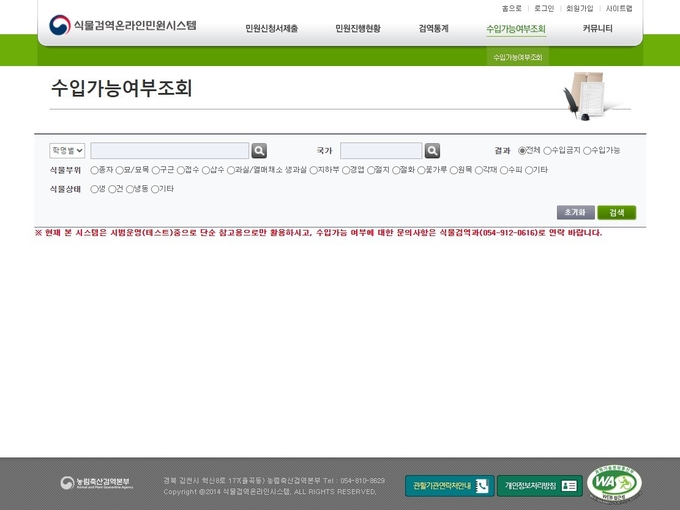
Task: Select the 수입금지 result radio button
Action: point(547,150)
